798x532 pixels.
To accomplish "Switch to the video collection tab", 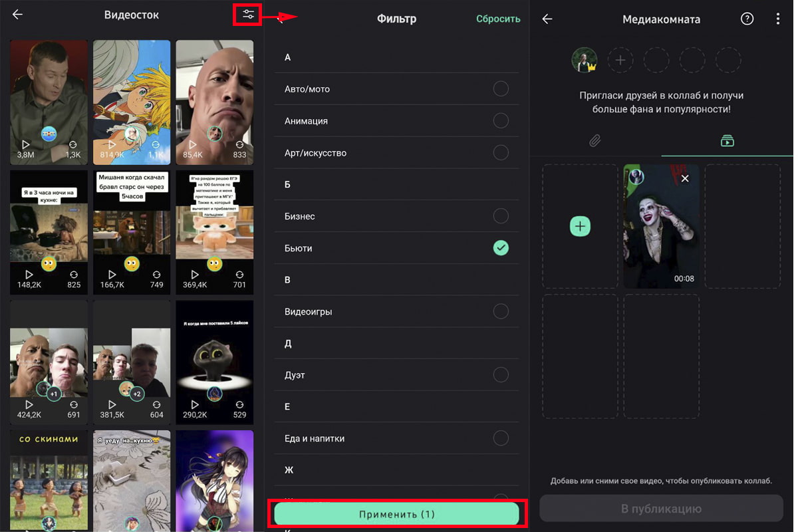I will 727,140.
